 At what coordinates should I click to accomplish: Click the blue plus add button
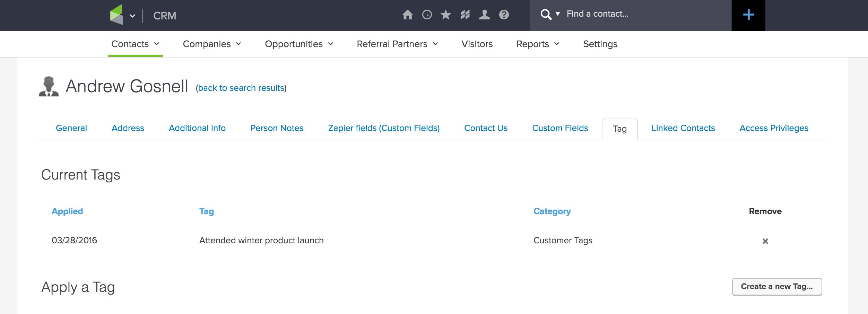coord(748,15)
